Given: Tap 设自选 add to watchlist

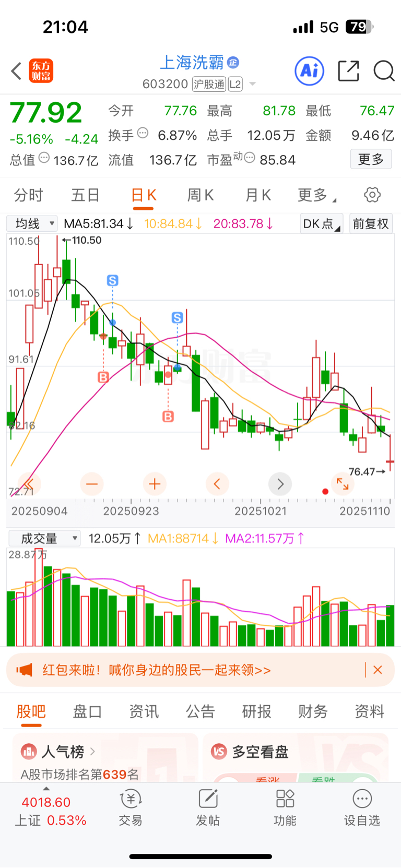Looking at the screenshot, I should [x=362, y=807].
